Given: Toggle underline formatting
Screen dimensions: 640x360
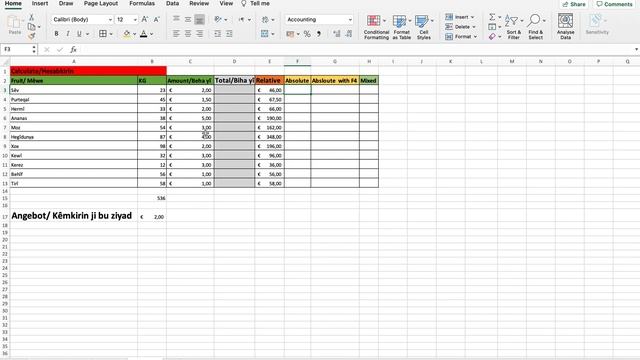Looking at the screenshot, I should point(79,34).
